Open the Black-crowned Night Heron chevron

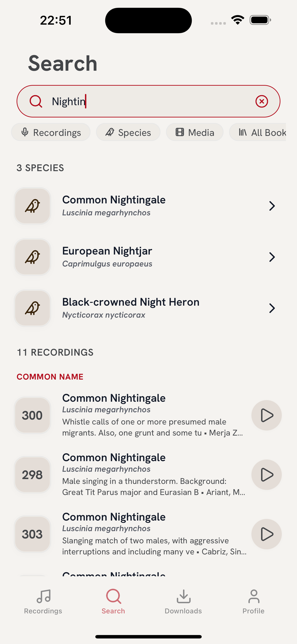point(272,308)
